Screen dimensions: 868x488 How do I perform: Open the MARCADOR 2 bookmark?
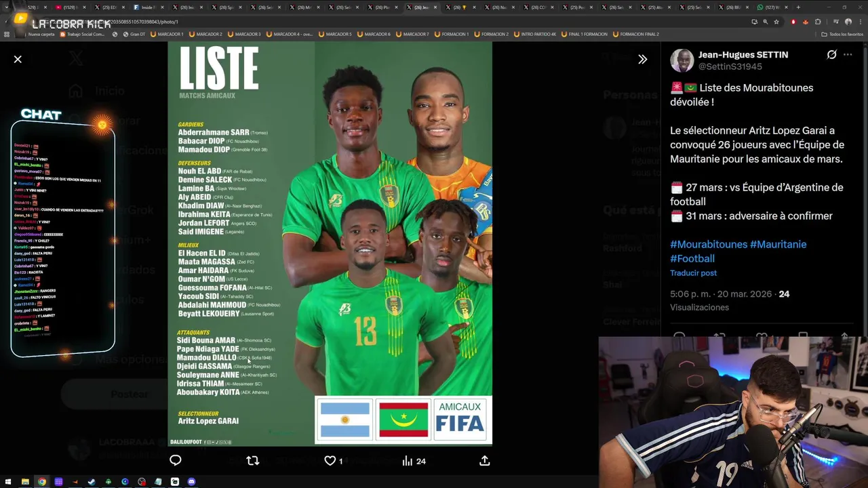coord(205,34)
